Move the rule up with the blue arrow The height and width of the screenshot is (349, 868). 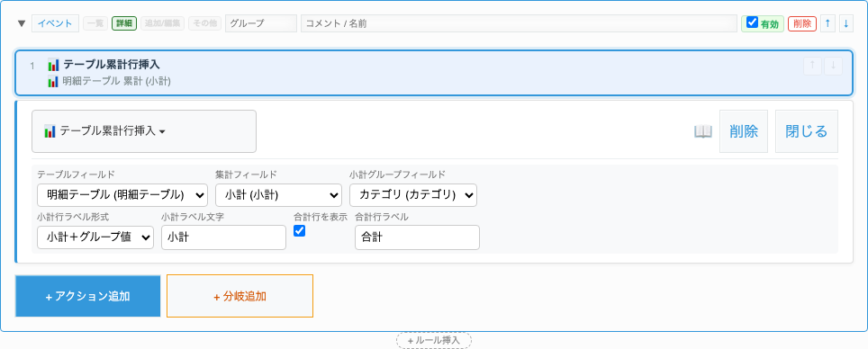point(827,23)
